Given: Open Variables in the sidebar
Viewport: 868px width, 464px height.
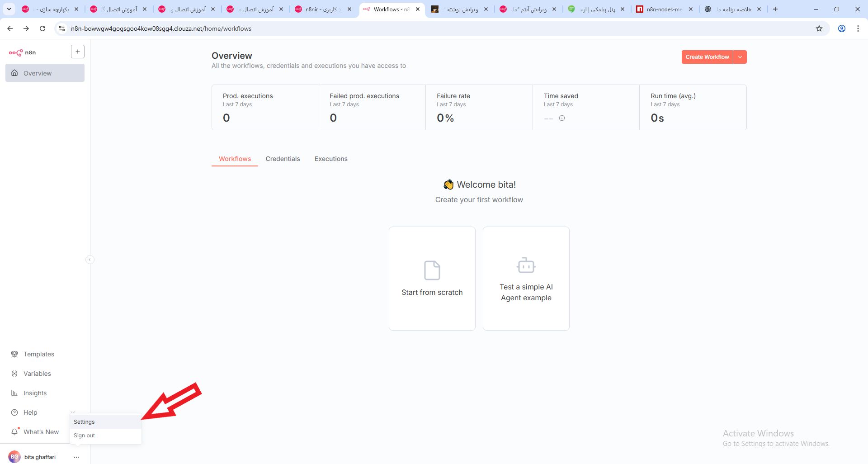Looking at the screenshot, I should point(37,374).
